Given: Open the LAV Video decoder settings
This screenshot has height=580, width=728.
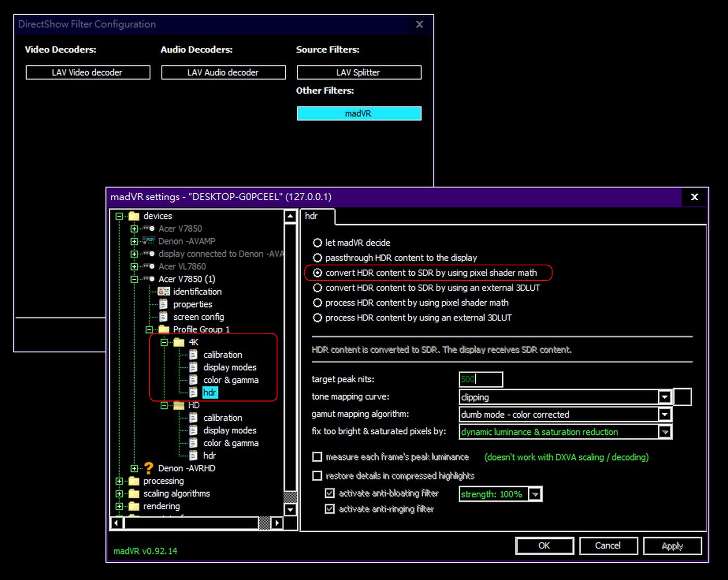Looking at the screenshot, I should click(87, 72).
